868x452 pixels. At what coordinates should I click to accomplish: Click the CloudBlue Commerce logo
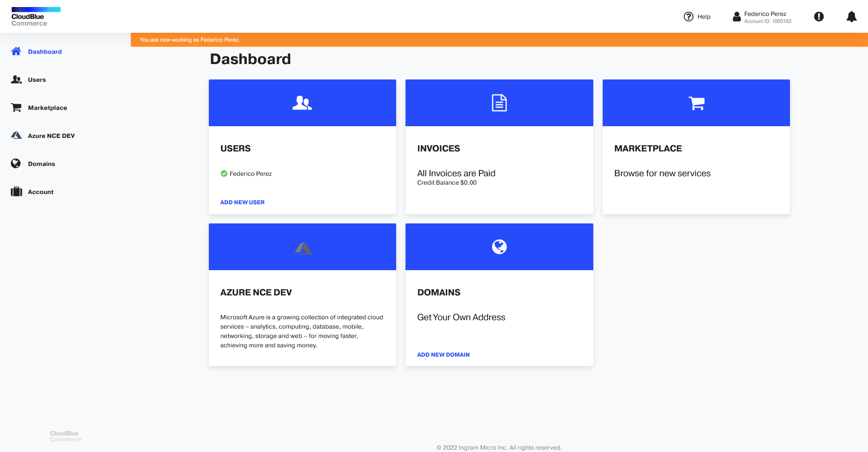[x=36, y=17]
